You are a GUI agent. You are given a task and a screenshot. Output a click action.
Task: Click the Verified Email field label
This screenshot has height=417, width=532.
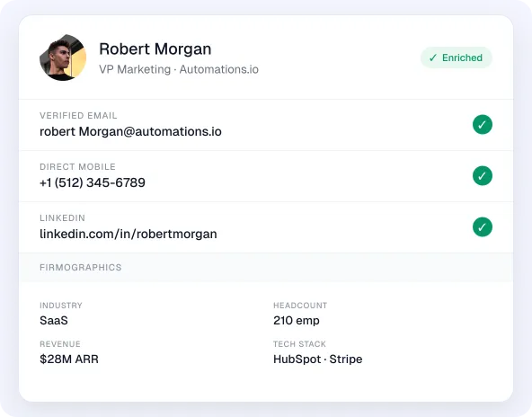(x=78, y=116)
